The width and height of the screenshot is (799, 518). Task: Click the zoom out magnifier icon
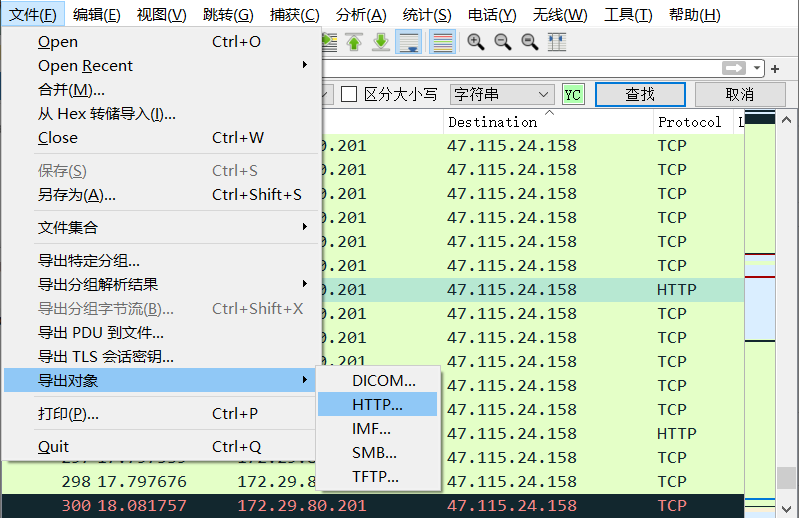coord(503,42)
